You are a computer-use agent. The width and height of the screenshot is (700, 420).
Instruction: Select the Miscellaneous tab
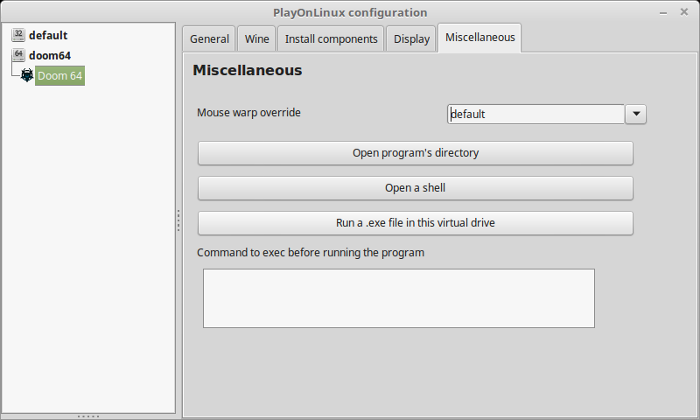click(x=479, y=38)
